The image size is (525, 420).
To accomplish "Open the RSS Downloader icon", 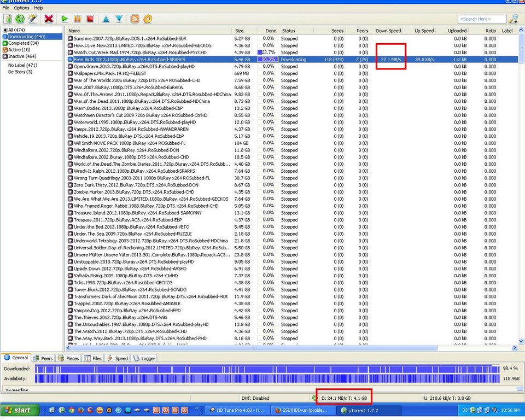I will point(135,19).
